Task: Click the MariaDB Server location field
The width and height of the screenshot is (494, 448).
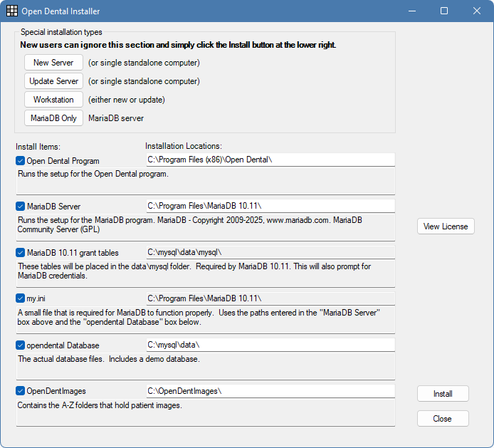Action: [270, 206]
